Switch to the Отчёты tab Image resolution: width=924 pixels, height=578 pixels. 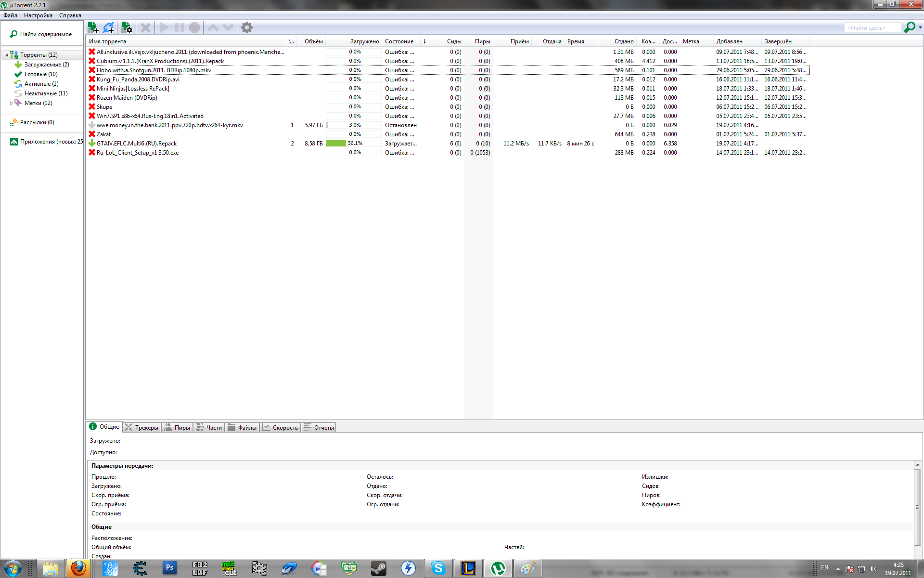[319, 428]
